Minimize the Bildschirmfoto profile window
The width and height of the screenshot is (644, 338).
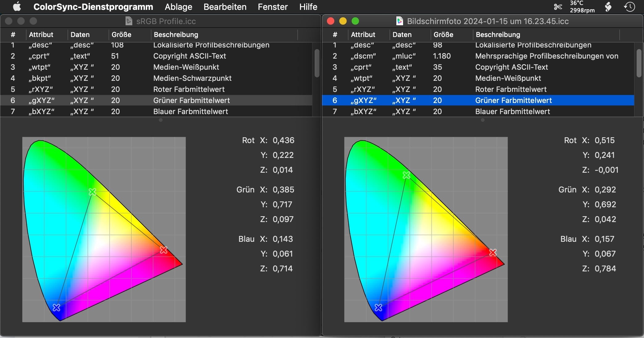[343, 21]
